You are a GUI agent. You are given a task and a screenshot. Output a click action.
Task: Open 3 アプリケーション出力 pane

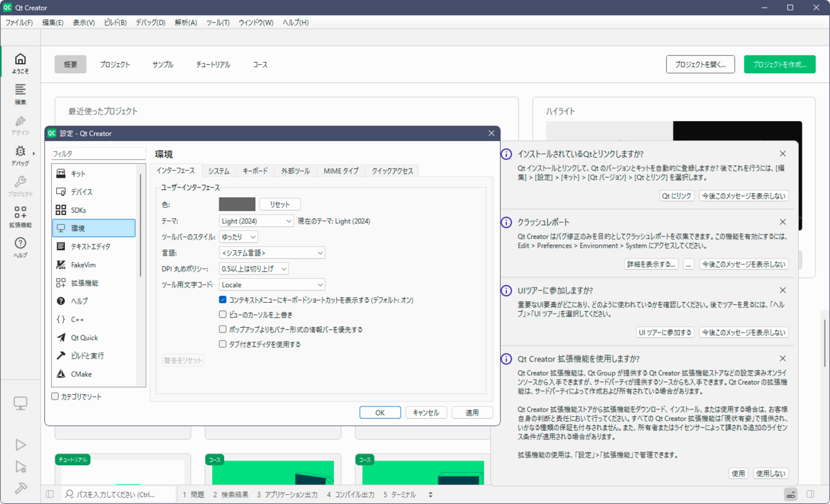287,494
